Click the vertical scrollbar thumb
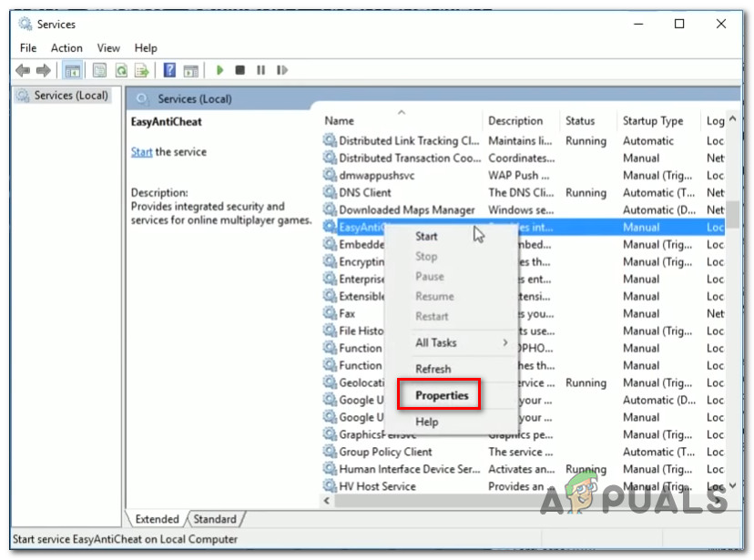The image size is (754, 560). coord(732,214)
